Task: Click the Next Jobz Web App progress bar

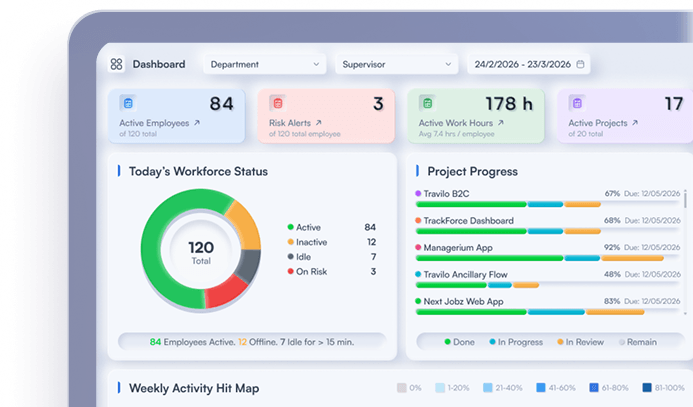Action: tap(547, 312)
